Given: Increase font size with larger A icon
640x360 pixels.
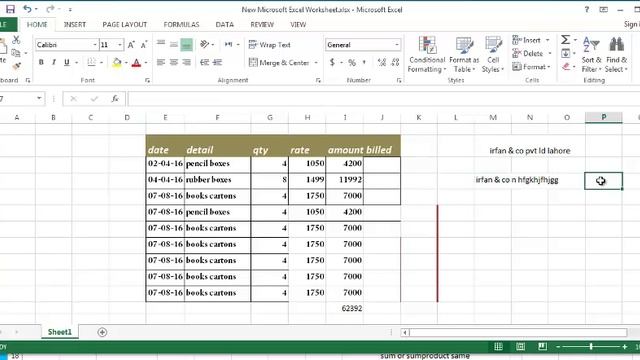Looking at the screenshot, I should tap(131, 44).
